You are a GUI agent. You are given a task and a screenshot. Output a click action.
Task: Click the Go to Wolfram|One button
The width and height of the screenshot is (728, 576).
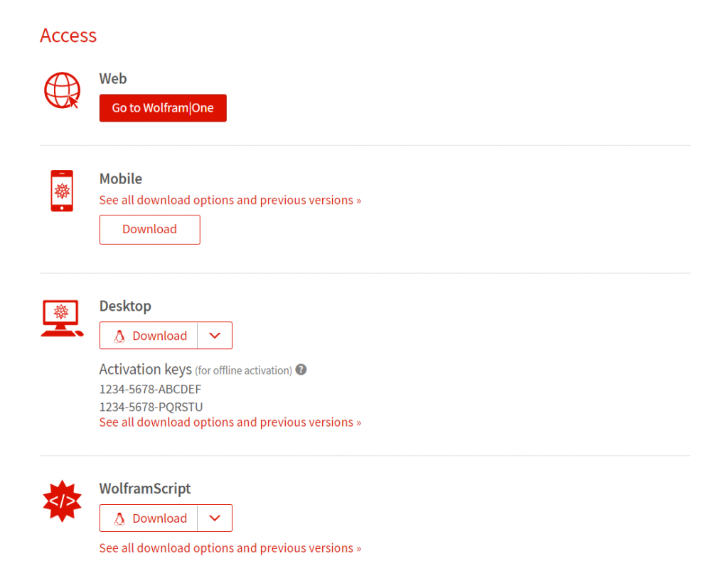[x=163, y=107]
